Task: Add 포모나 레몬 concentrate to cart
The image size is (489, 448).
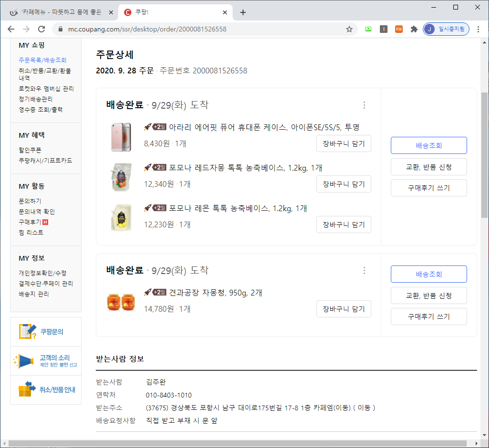Action: (x=344, y=224)
